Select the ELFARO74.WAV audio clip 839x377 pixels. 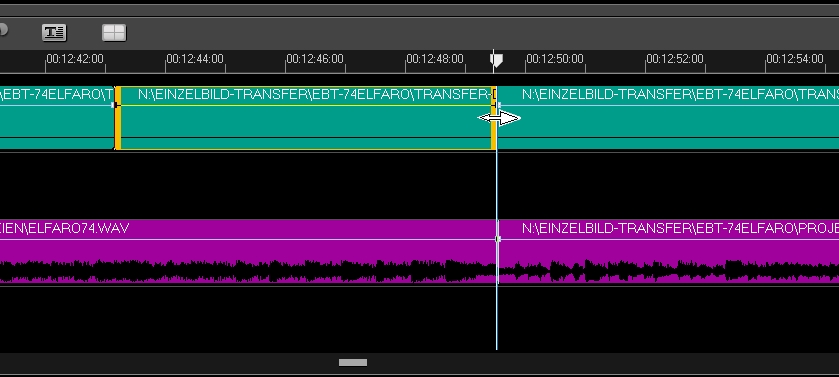tap(248, 251)
